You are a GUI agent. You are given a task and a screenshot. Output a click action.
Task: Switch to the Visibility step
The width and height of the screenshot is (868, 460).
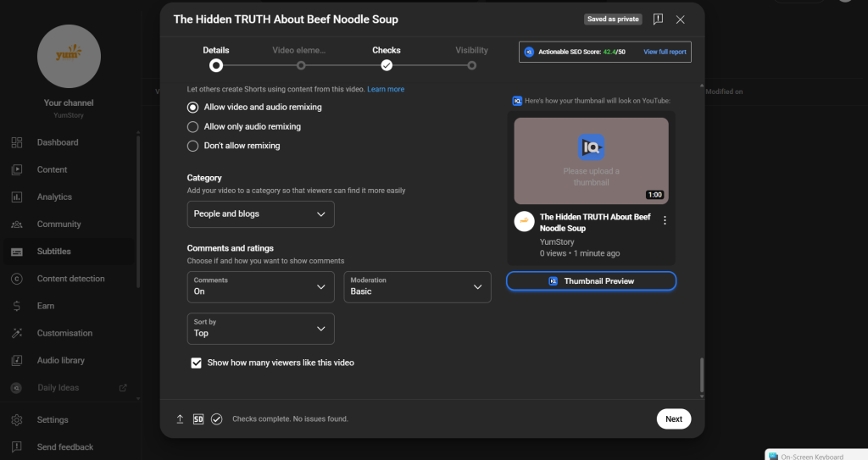click(471, 65)
